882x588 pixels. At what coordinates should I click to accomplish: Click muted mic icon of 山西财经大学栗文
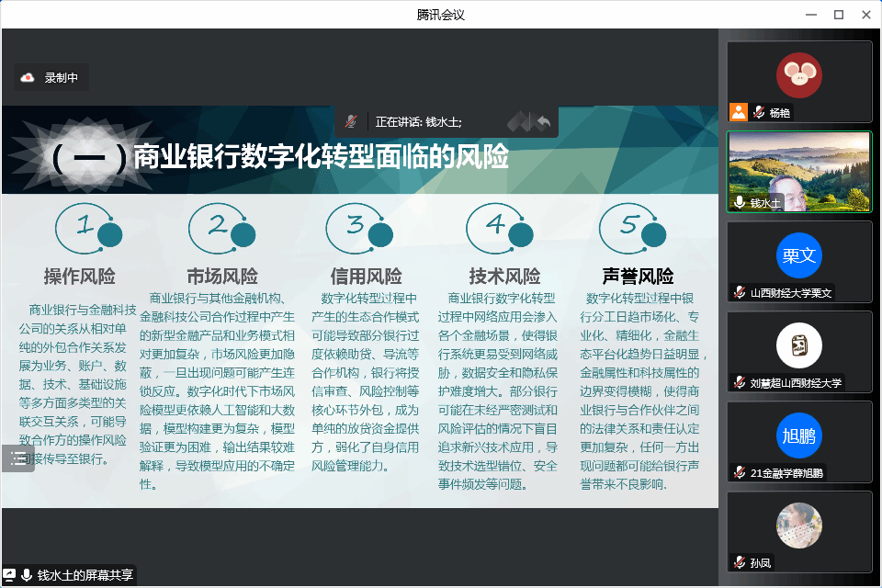coord(740,293)
